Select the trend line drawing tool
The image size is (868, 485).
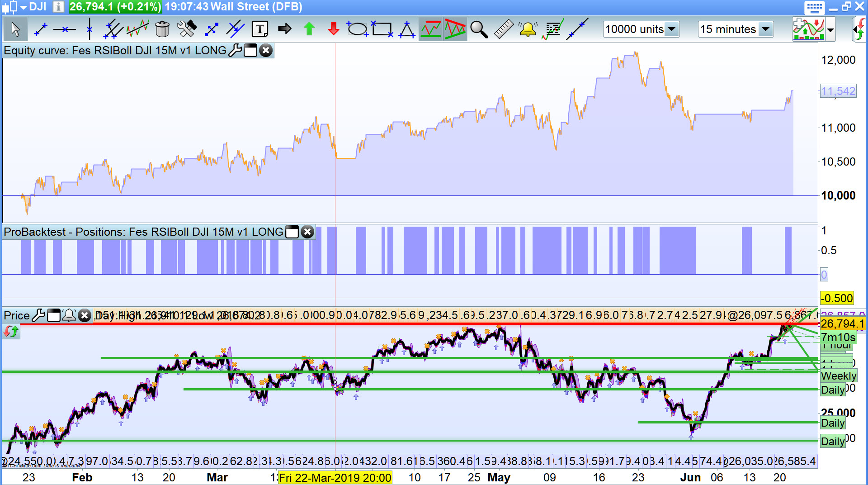tap(41, 29)
